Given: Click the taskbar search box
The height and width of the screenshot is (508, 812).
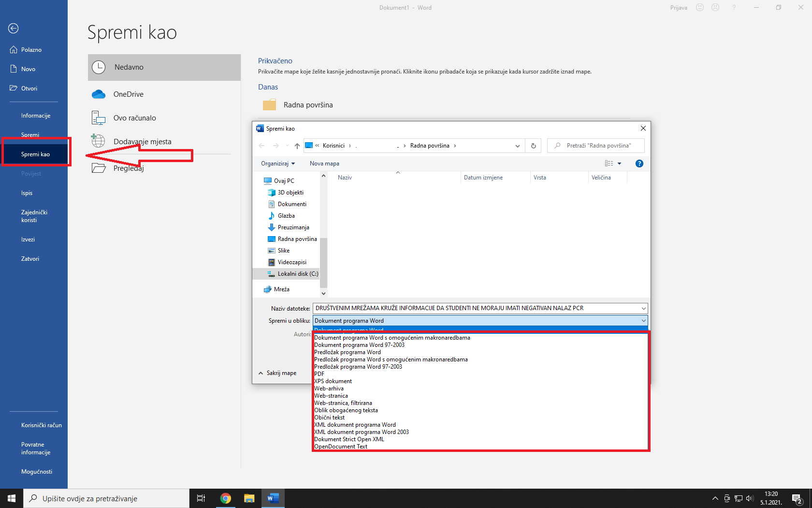Looking at the screenshot, I should click(106, 498).
